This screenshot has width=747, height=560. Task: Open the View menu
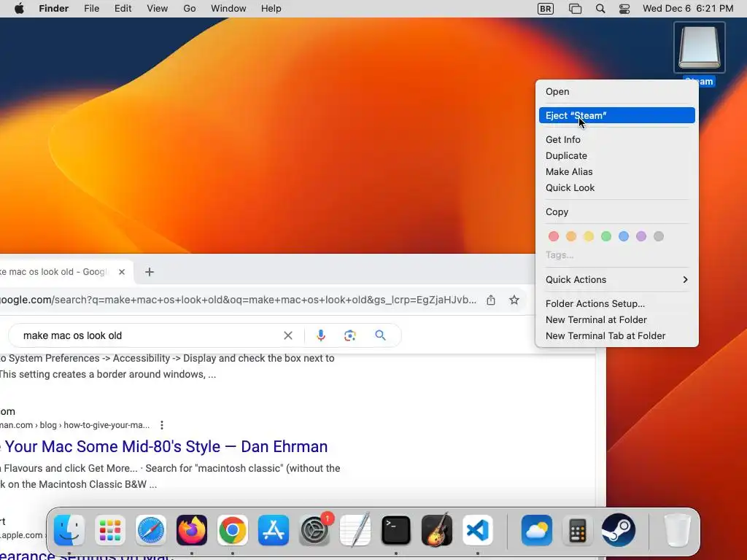(158, 9)
